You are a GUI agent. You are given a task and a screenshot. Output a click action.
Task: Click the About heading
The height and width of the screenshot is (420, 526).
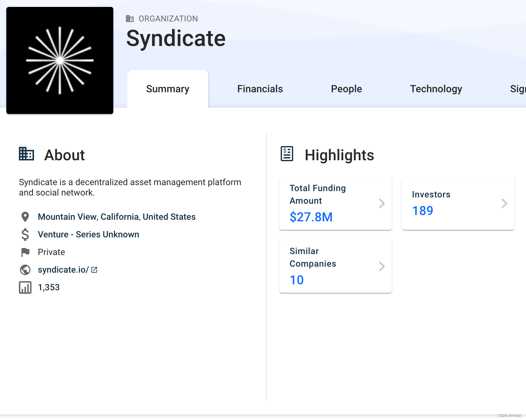[x=65, y=155]
